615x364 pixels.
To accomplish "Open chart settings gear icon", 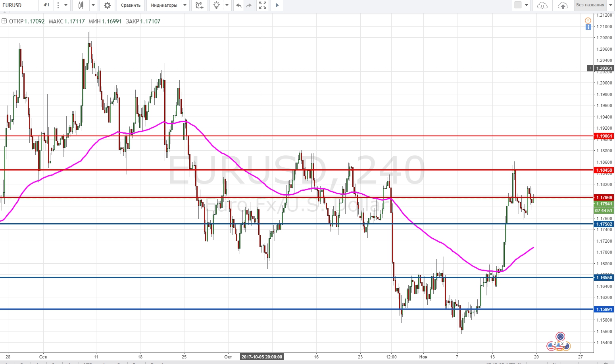I will [107, 5].
